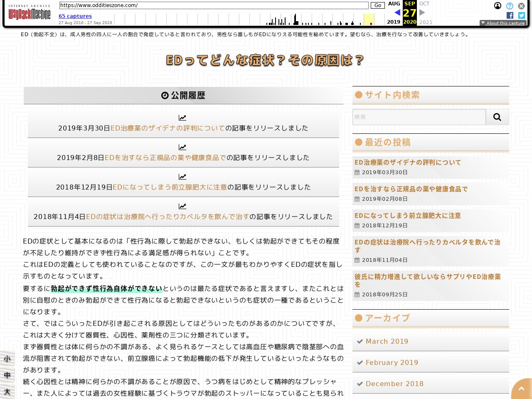Set font size to small (小)
This screenshot has width=532, height=399.
[x=7, y=359]
